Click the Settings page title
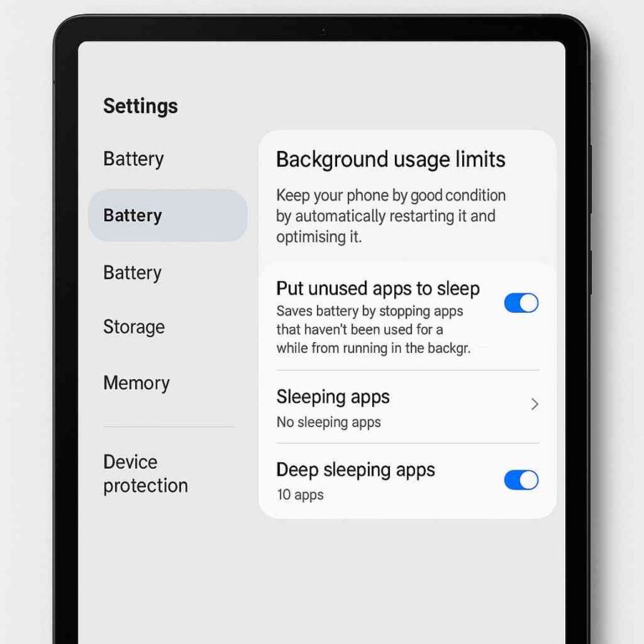Screen dimensions: 644x644 [x=141, y=106]
